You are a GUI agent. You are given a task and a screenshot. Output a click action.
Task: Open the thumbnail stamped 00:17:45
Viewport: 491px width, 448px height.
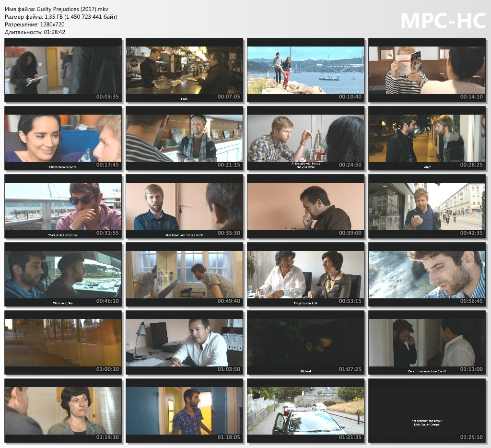point(63,138)
